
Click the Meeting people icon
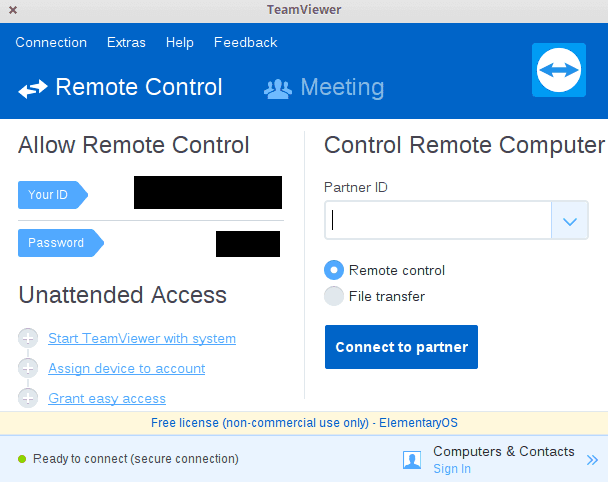277,88
